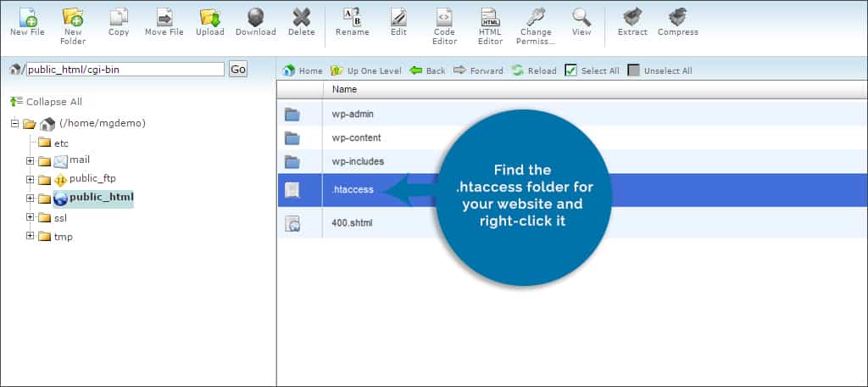Select the 400.shtml file name
The width and height of the screenshot is (868, 387).
tap(352, 223)
